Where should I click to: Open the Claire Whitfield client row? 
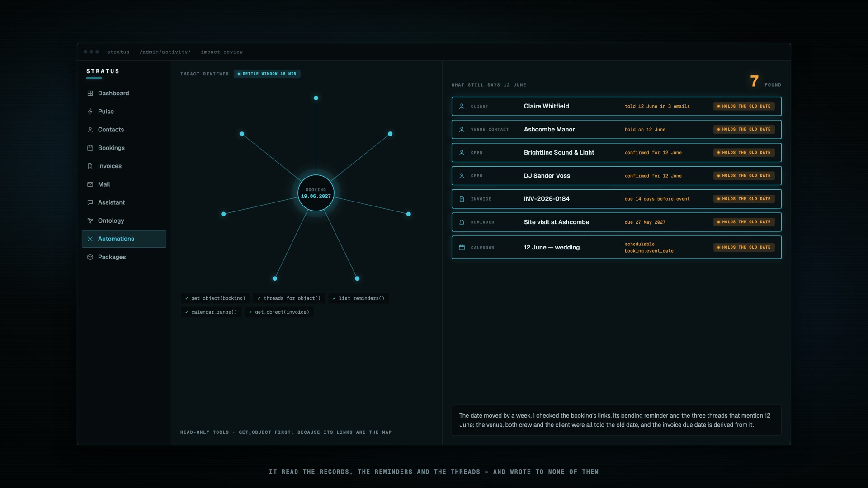coord(616,106)
